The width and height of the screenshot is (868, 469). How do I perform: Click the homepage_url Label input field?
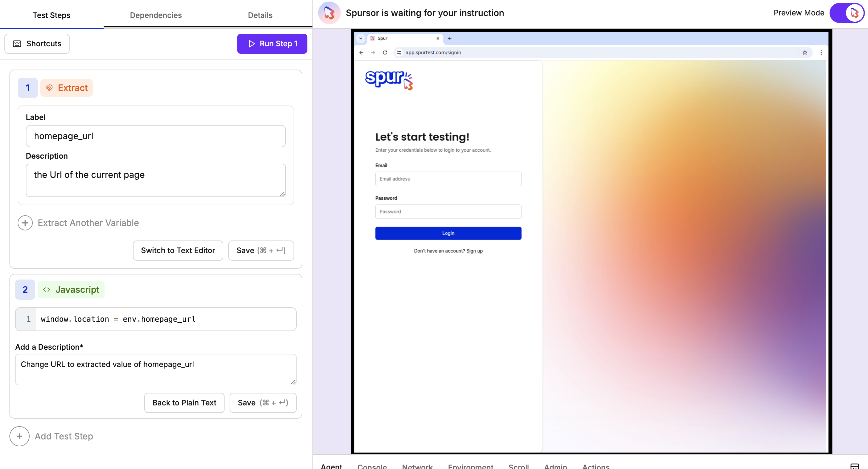coord(156,136)
